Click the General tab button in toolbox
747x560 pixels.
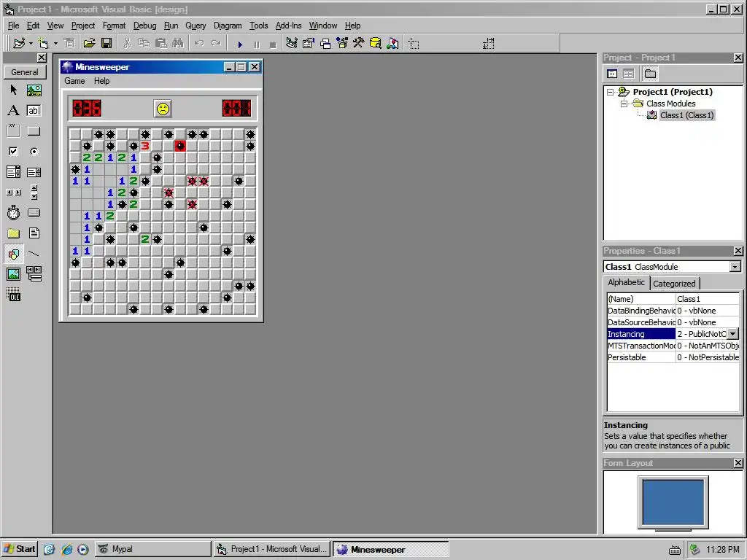[25, 72]
